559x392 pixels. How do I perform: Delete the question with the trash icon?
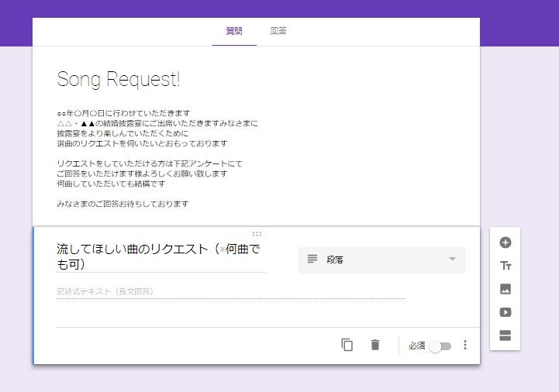[x=375, y=346]
